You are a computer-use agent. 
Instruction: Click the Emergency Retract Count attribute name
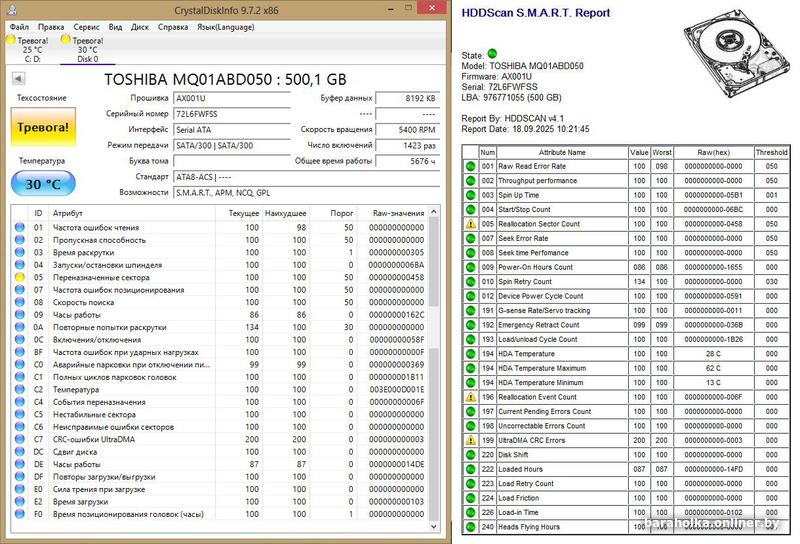(539, 325)
